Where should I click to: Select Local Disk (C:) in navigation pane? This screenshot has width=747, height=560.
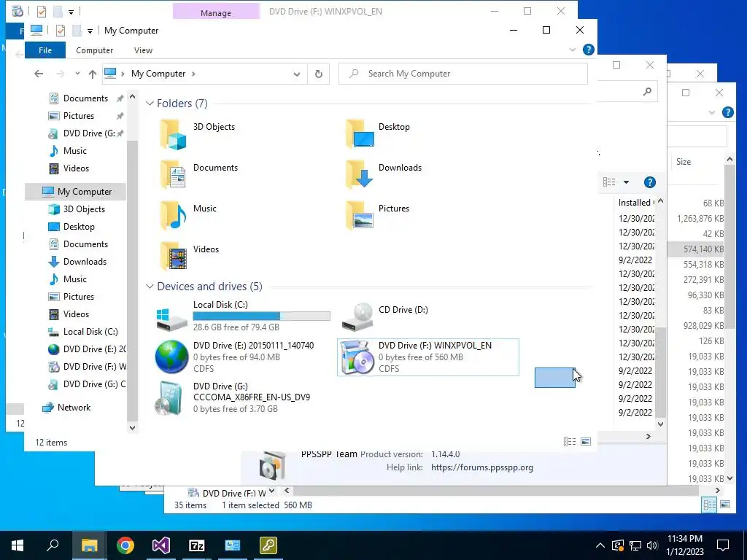click(83, 332)
